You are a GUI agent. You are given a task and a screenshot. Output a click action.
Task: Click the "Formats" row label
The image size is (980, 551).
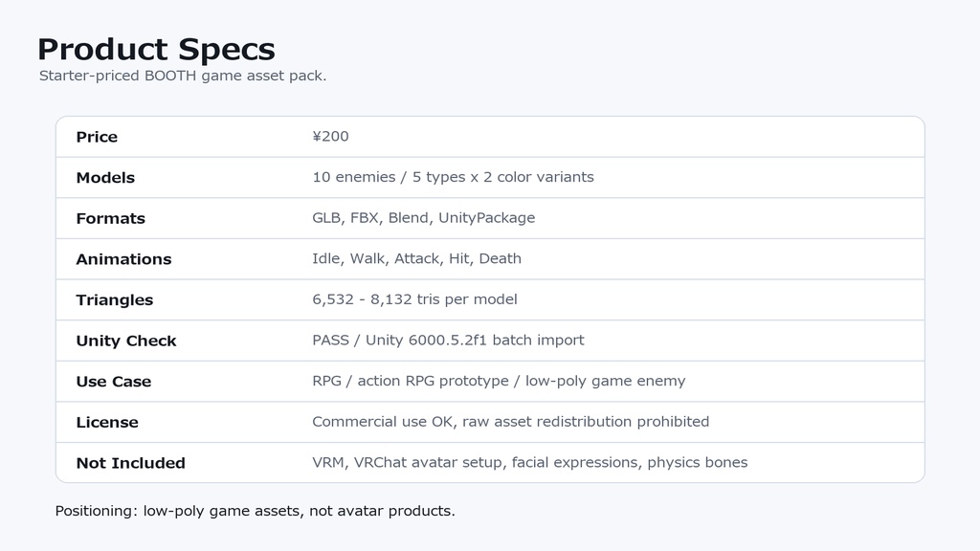coord(111,218)
